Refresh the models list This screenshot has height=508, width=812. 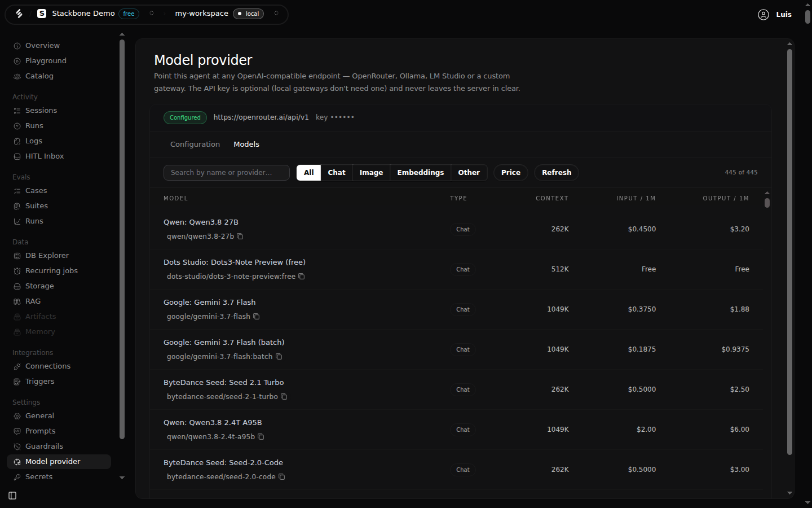[557, 173]
